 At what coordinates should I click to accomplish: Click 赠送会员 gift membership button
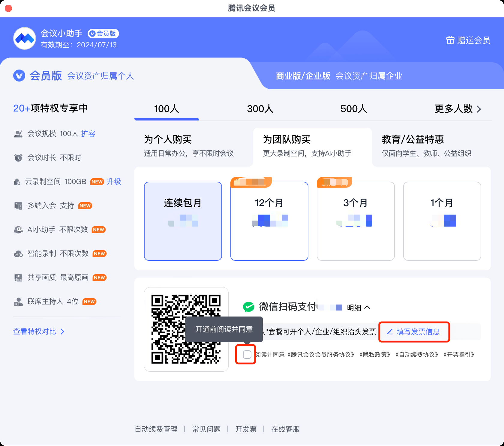[468, 40]
